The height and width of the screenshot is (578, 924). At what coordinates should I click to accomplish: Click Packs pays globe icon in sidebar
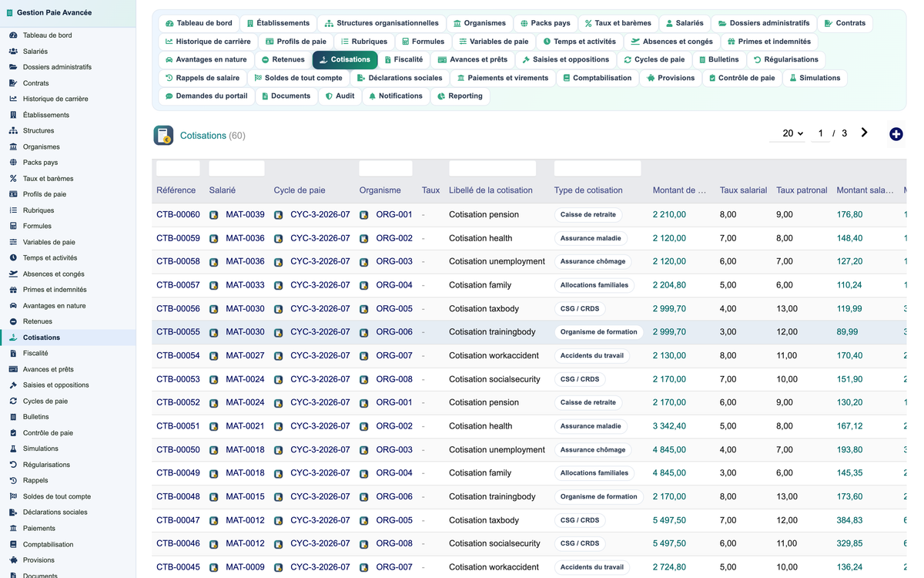tap(13, 163)
